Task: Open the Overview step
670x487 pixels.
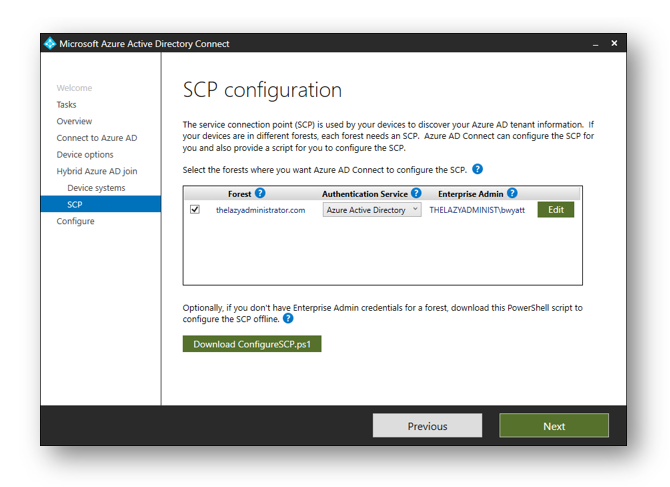Action: [x=74, y=121]
